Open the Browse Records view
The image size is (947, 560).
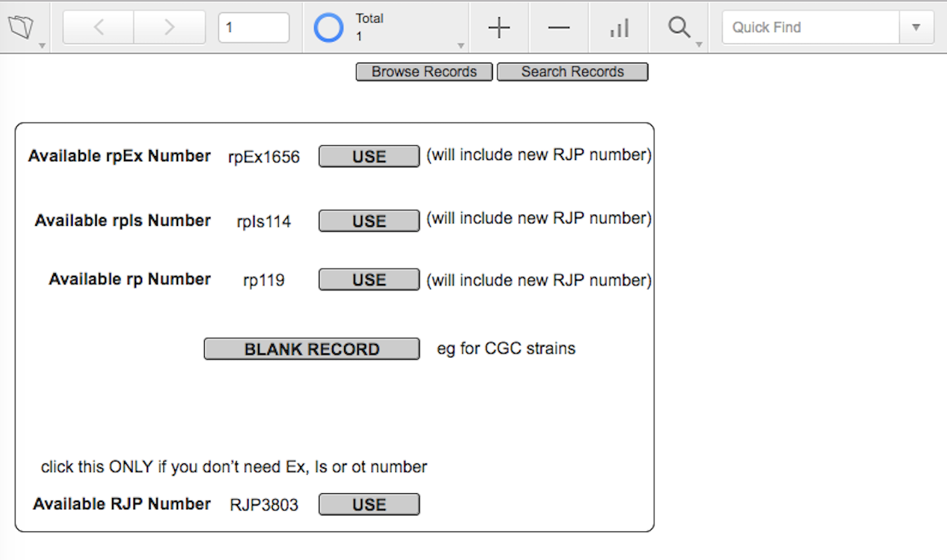[424, 72]
